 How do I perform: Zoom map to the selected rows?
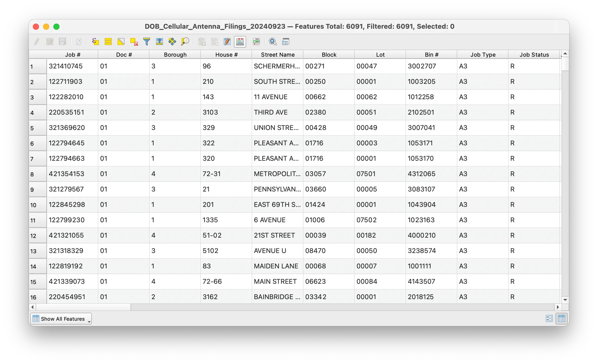coord(185,42)
